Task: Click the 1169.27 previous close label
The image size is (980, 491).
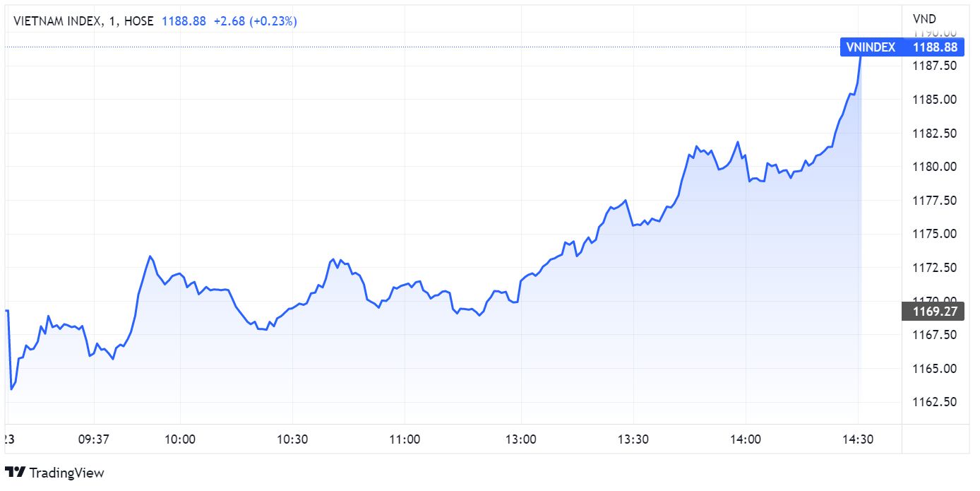Action: coord(933,311)
